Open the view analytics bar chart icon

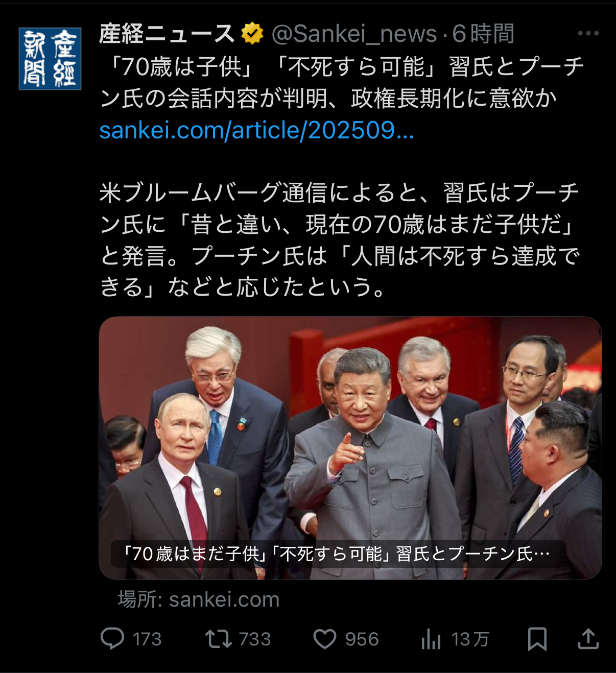pos(431,639)
